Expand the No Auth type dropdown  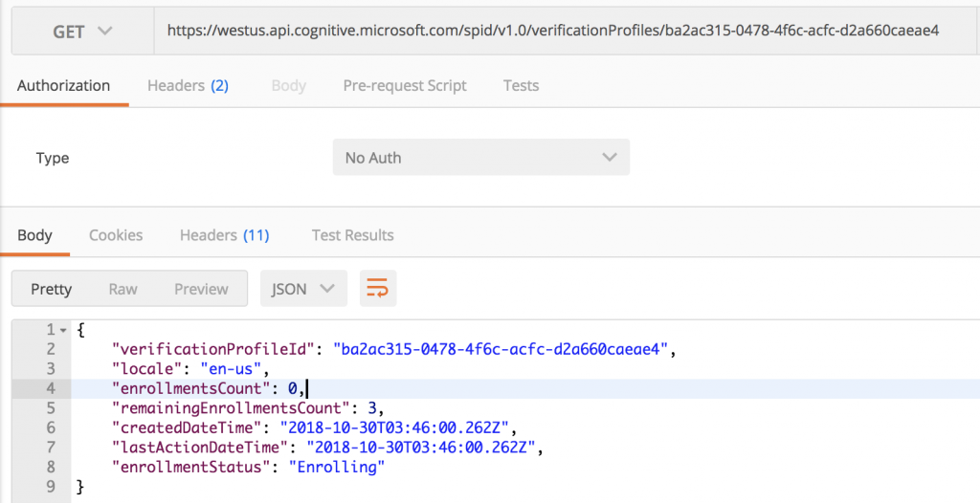[480, 158]
